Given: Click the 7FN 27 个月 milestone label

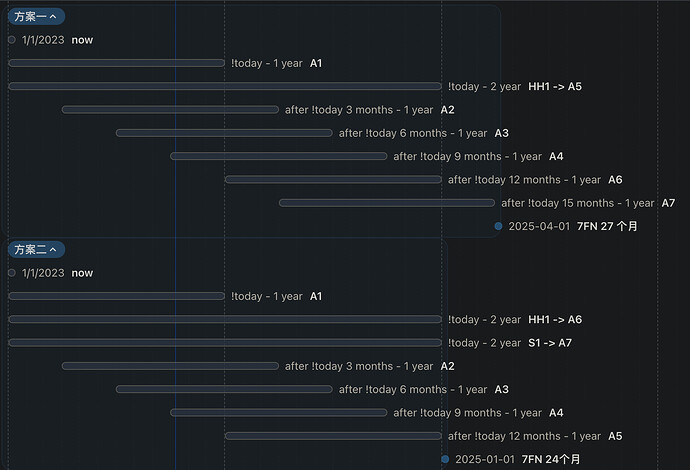Looking at the screenshot, I should coord(607,226).
